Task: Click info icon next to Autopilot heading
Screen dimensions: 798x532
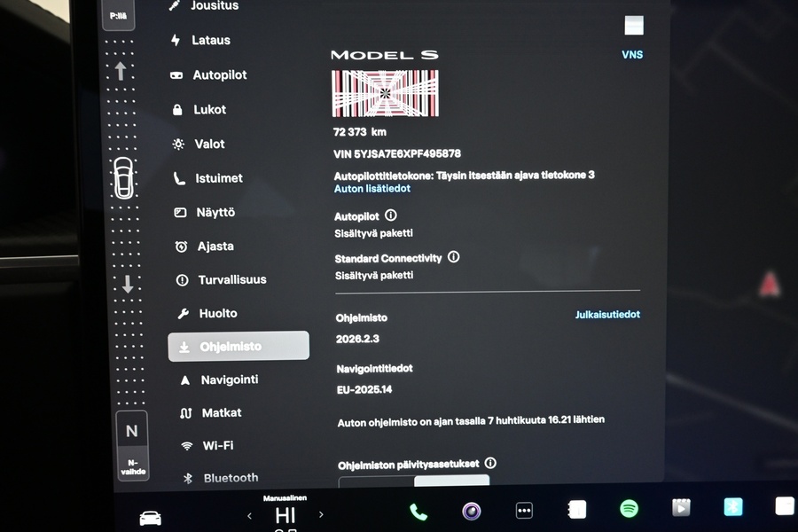Action: 391,215
